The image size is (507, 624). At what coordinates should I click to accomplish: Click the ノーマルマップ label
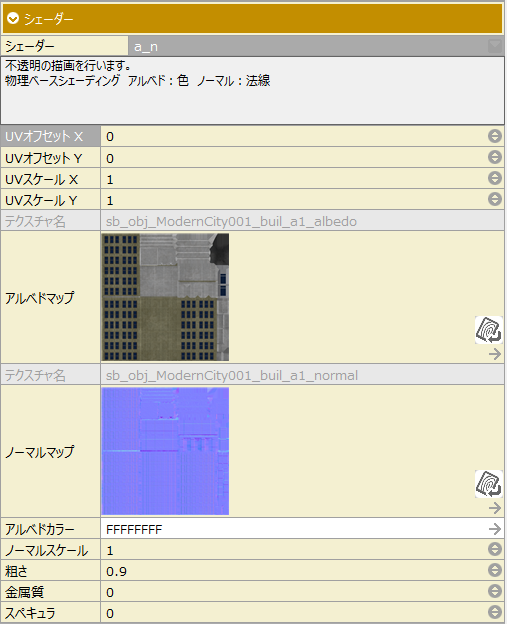[x=39, y=452]
